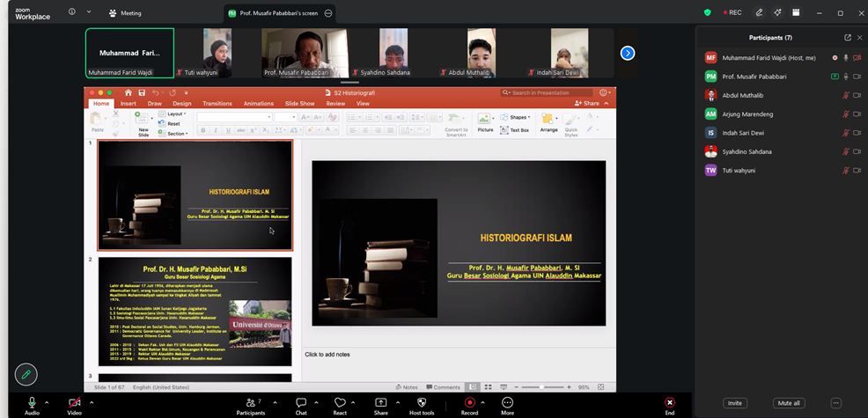Pop out the Participants panel
The width and height of the screenshot is (868, 418).
pyautogui.click(x=848, y=38)
